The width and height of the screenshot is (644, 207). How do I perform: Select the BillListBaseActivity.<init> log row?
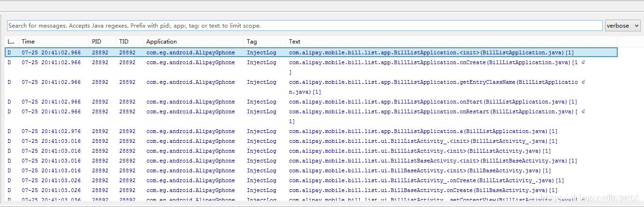click(x=311, y=161)
